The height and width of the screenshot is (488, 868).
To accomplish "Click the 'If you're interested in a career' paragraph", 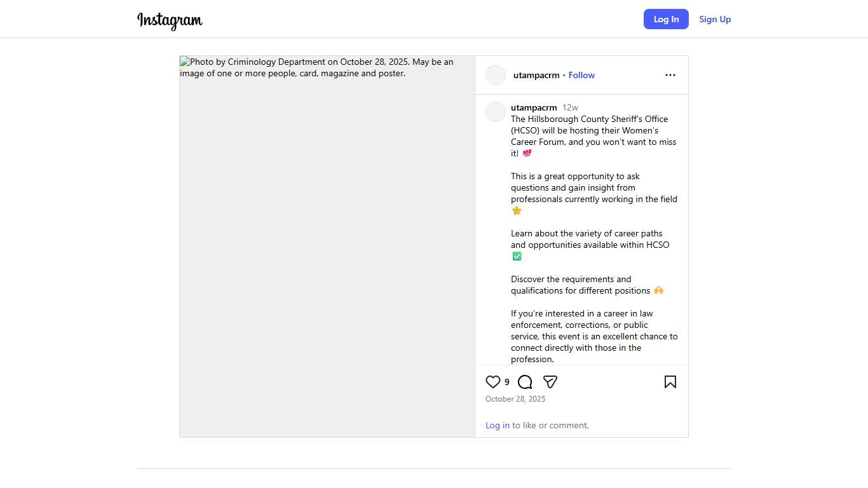I will (x=593, y=336).
